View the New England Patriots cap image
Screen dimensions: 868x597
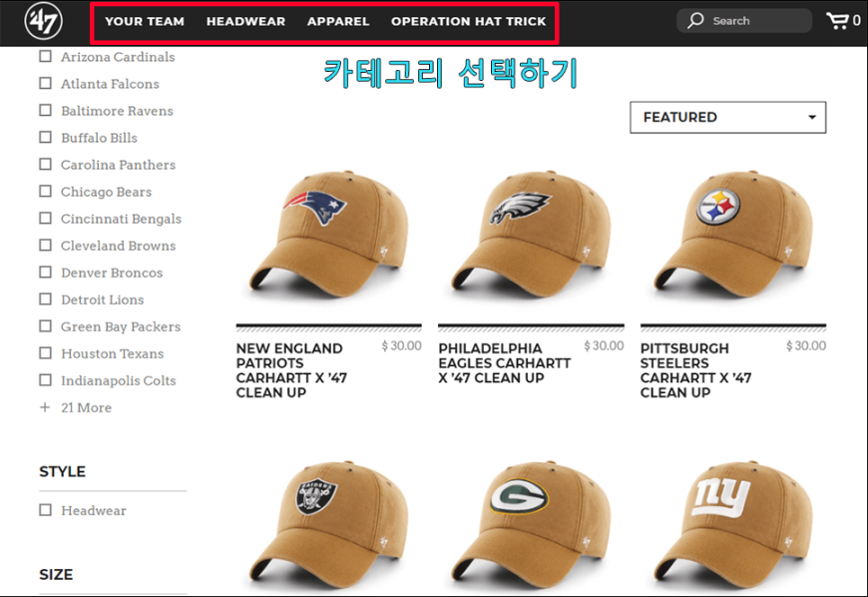tap(329, 234)
